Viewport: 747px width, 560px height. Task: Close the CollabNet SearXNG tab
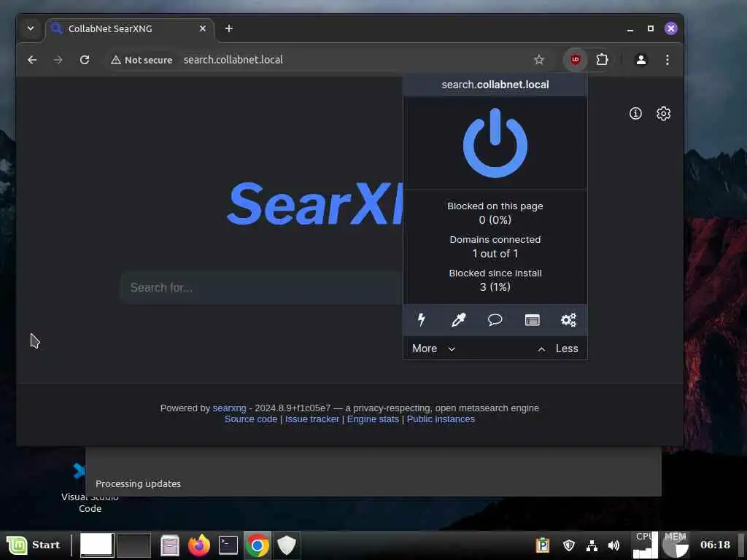point(203,28)
